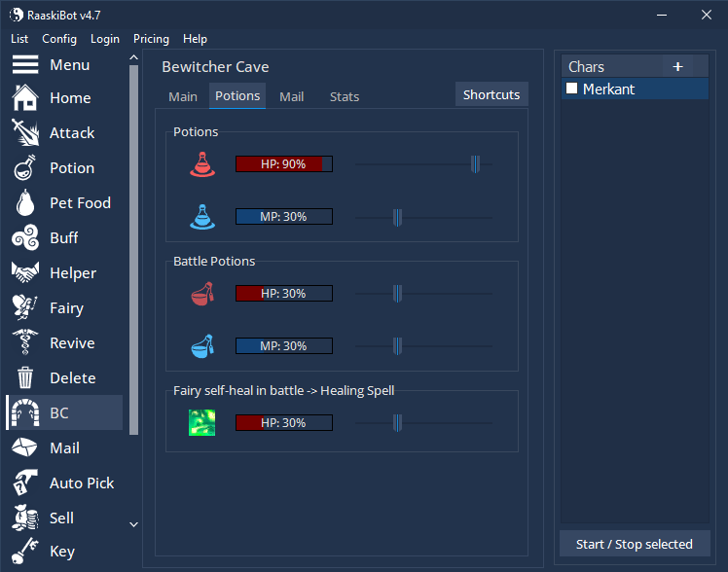Click the red battle potion bowl icon
Image resolution: width=728 pixels, height=572 pixels.
click(202, 293)
